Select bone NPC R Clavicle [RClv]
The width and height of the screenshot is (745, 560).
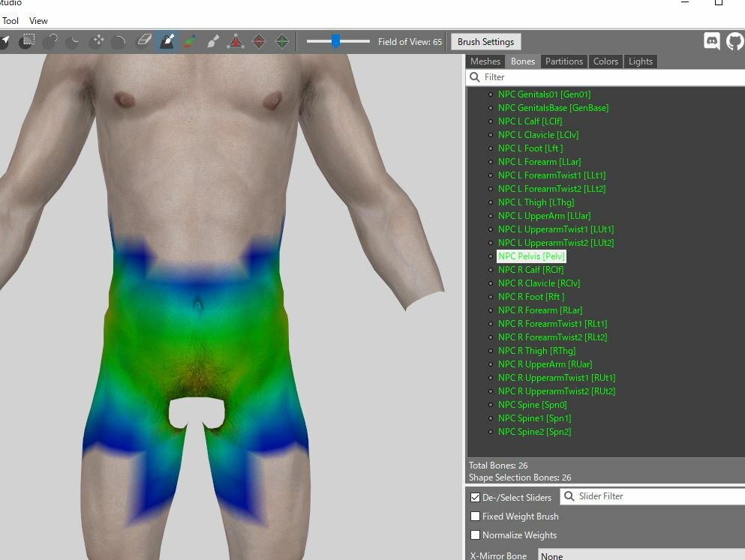pyautogui.click(x=539, y=283)
